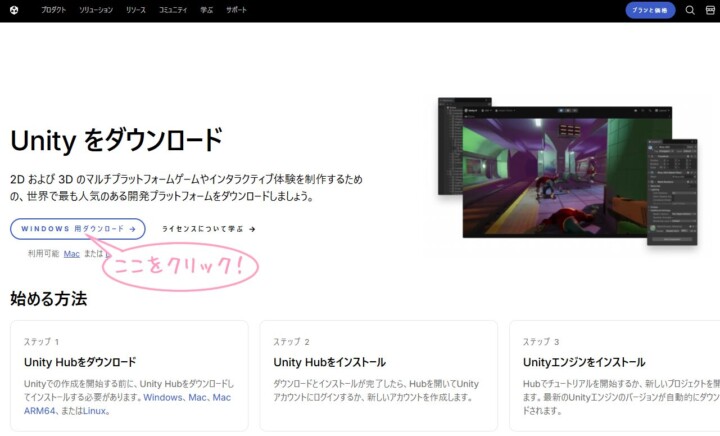Click the プランと価格 button
This screenshot has width=720, height=436.
tap(650, 10)
